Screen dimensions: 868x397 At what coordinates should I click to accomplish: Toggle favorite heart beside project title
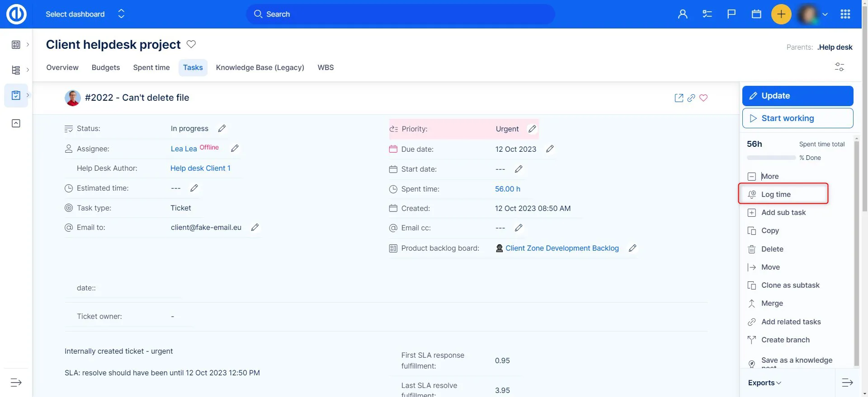pyautogui.click(x=191, y=44)
